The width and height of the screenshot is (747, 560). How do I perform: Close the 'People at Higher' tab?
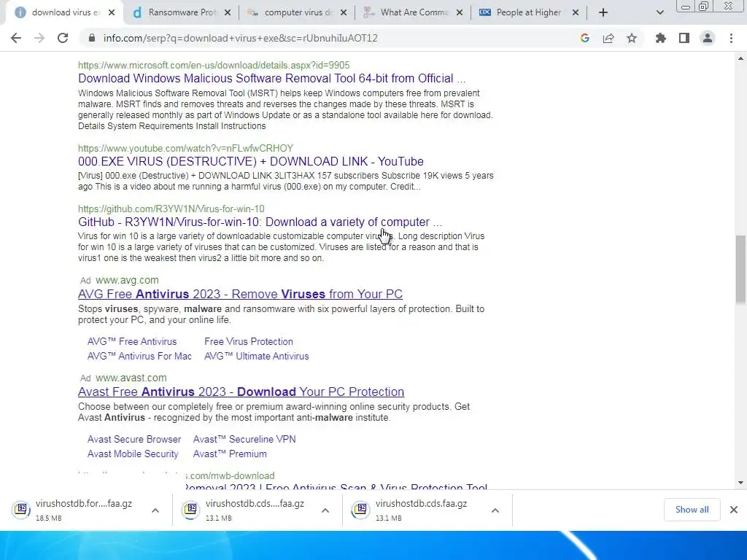pos(576,12)
